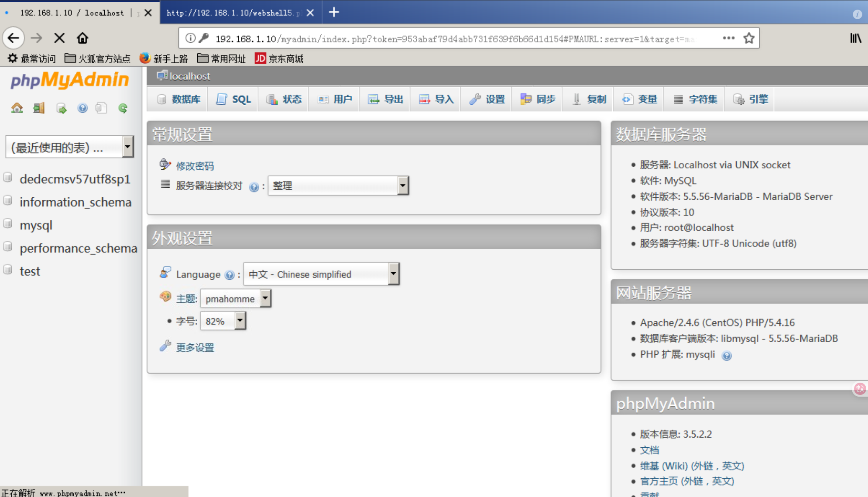The image size is (868, 497).
Task: Open phpMyAdmin documentation help icon in sidebar
Action: pyautogui.click(x=82, y=108)
